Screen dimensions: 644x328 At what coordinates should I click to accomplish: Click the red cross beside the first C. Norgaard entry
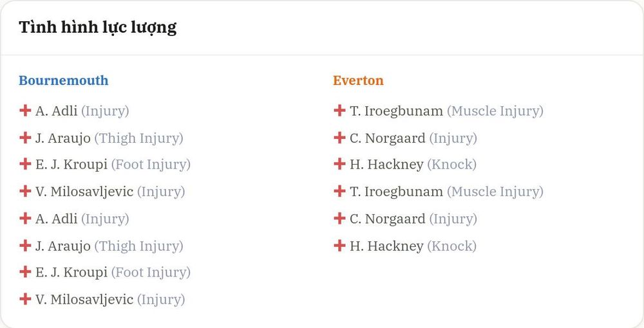coord(339,138)
